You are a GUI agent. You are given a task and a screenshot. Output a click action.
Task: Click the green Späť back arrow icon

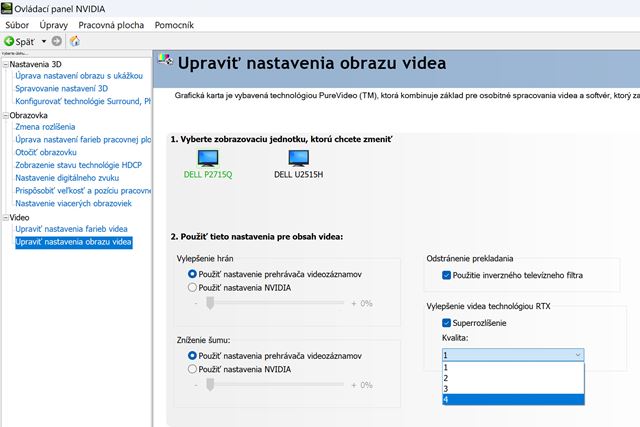pyautogui.click(x=9, y=41)
